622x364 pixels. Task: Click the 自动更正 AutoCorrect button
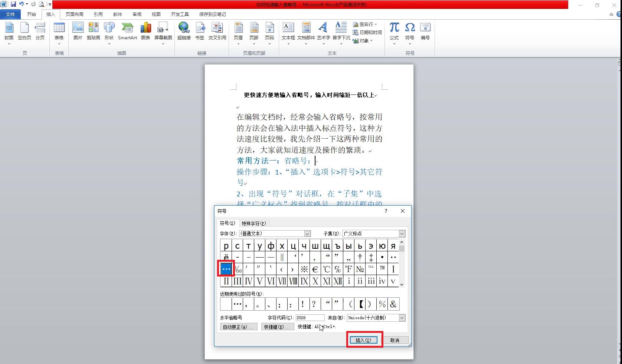point(239,327)
